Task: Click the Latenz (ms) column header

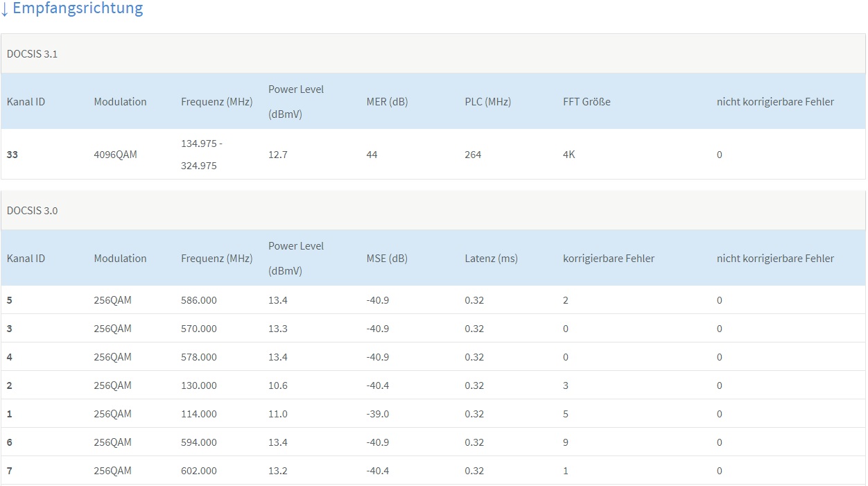Action: (492, 259)
